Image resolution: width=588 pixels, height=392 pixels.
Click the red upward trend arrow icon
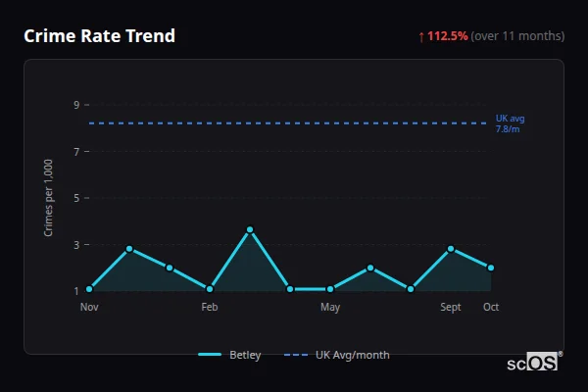pos(421,37)
